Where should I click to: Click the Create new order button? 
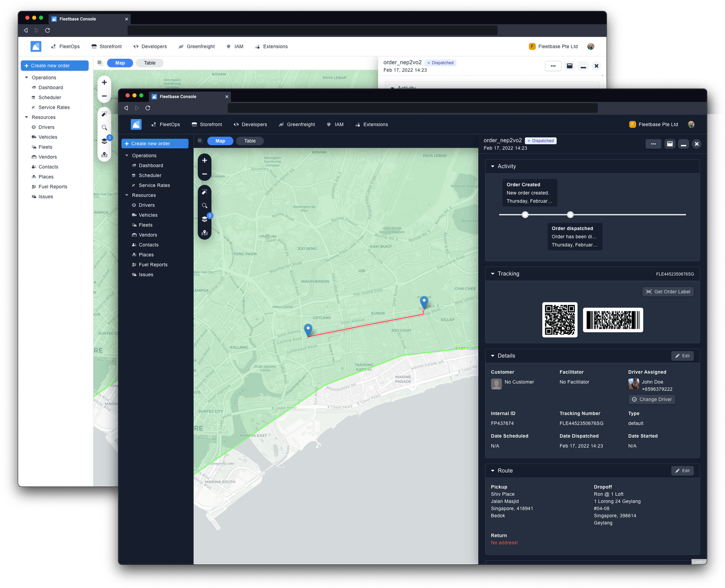click(x=155, y=143)
